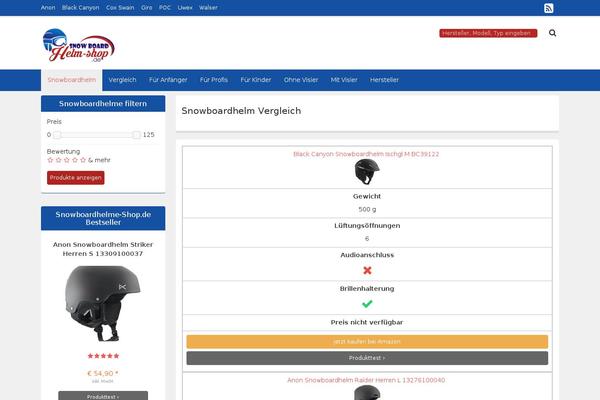Click the minimum price slider handle
This screenshot has width=600, height=400.
click(x=57, y=135)
